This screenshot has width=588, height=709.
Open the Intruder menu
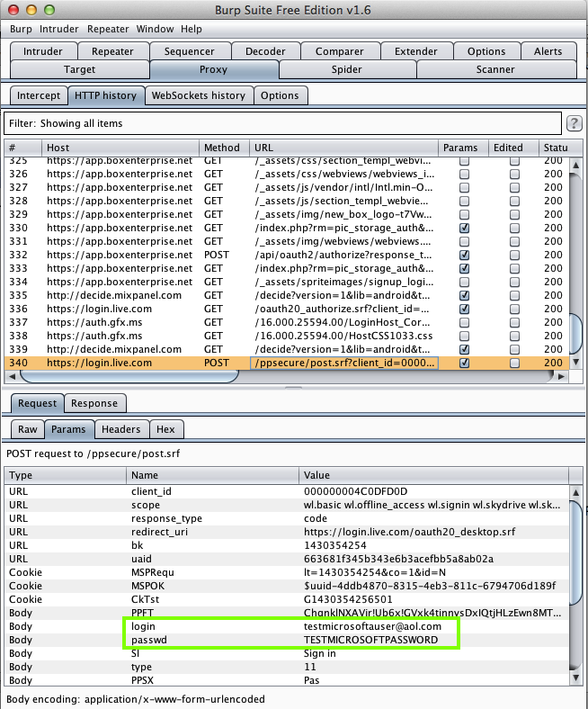(58, 29)
